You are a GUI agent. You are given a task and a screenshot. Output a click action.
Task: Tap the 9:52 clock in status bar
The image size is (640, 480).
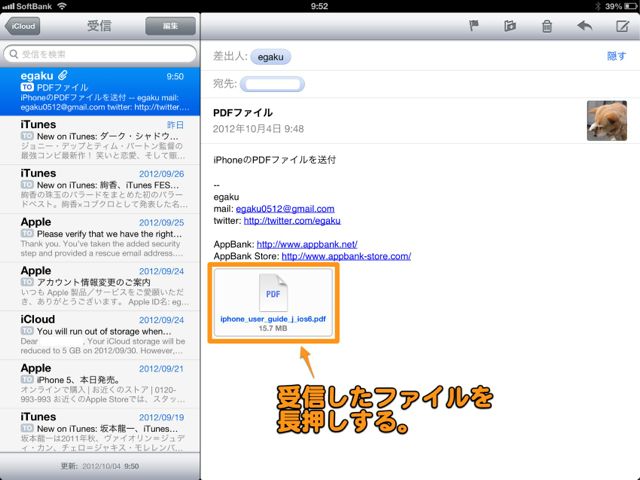click(x=319, y=6)
